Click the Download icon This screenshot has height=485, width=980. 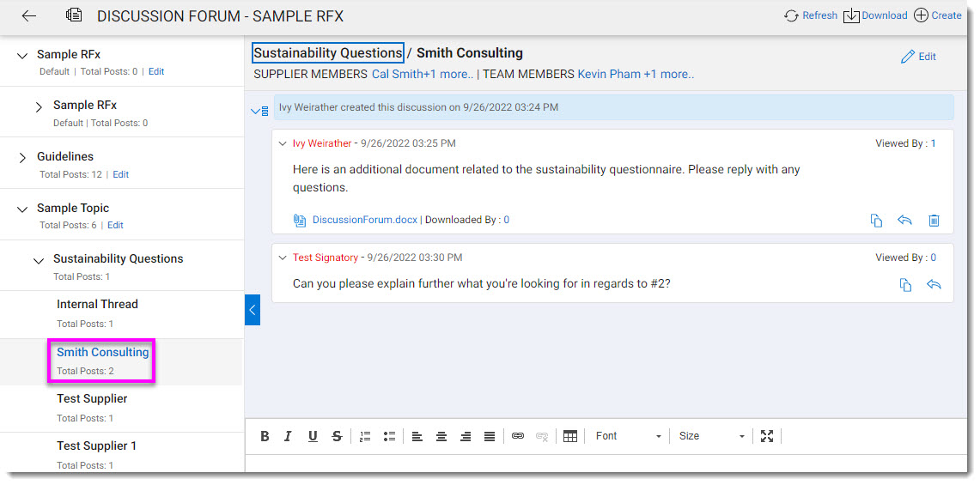click(851, 16)
